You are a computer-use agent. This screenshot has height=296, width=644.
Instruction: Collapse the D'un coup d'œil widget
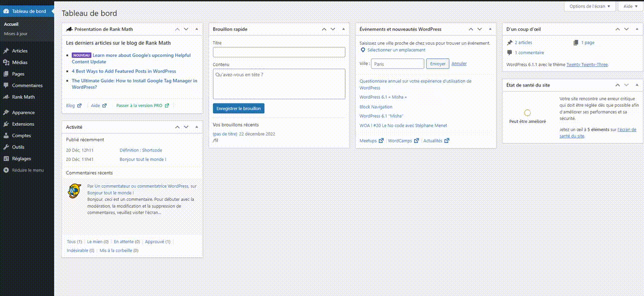[637, 29]
